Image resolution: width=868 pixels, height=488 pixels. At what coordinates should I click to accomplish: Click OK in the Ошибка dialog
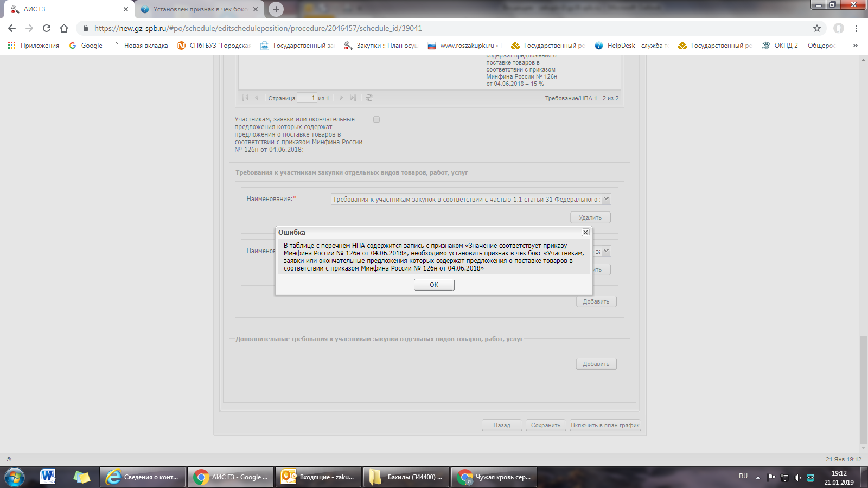(x=434, y=285)
